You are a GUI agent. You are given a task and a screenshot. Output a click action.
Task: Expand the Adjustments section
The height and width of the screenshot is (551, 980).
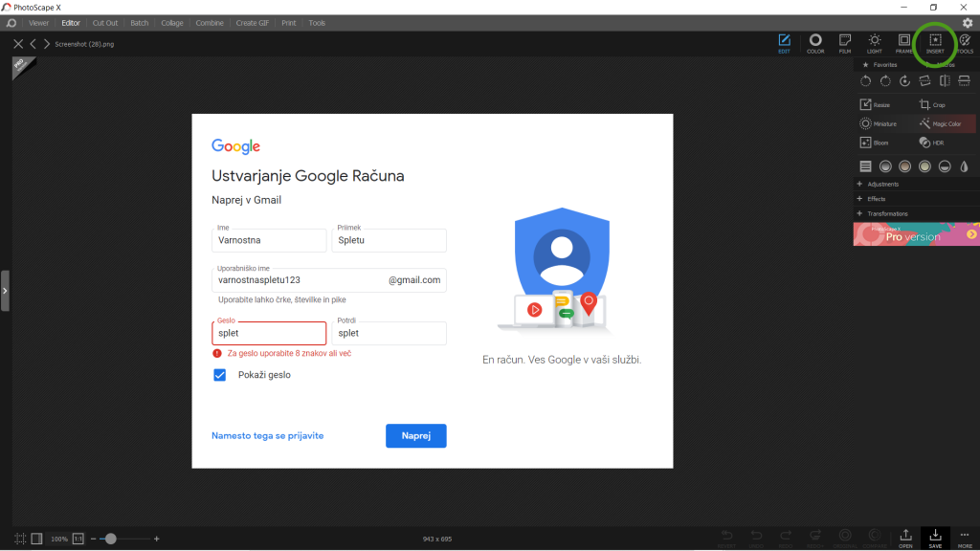878,185
